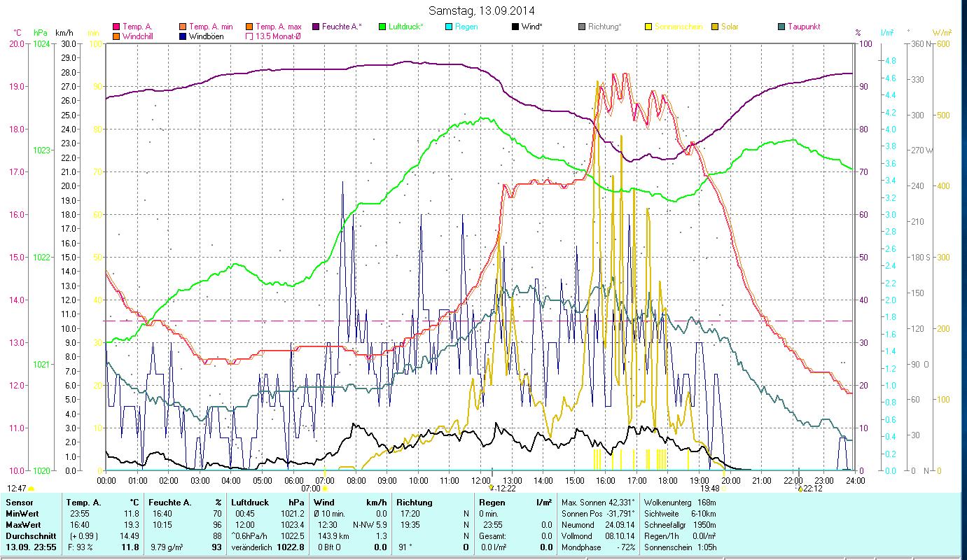Click the 143.9 km wind run value

coord(332,535)
